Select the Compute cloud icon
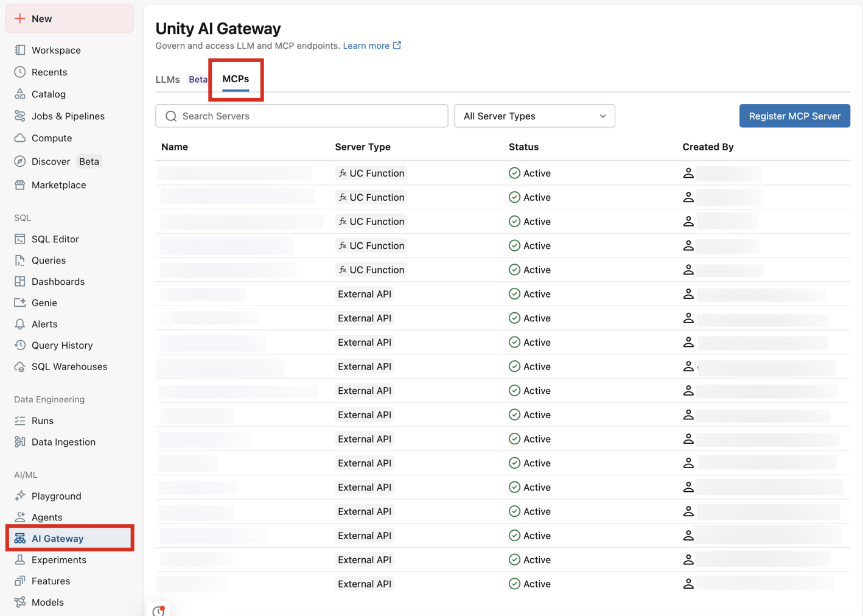 pyautogui.click(x=21, y=138)
